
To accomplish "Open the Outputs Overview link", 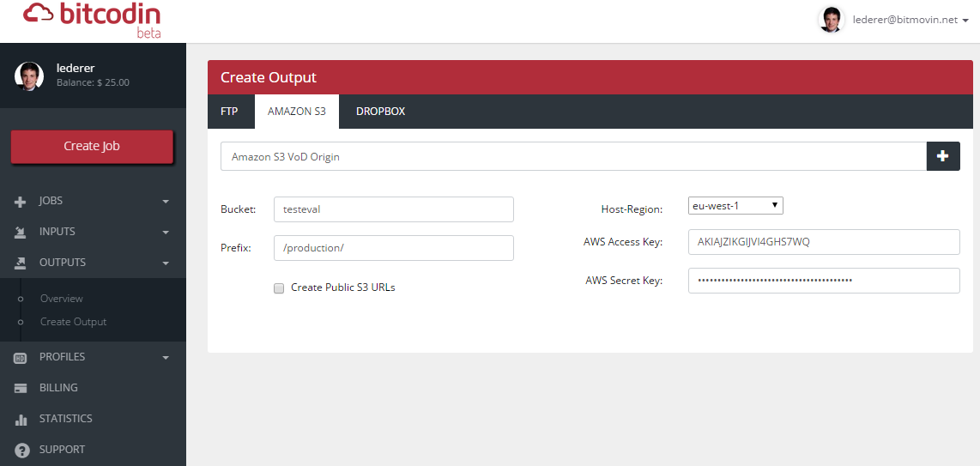I will 61,299.
